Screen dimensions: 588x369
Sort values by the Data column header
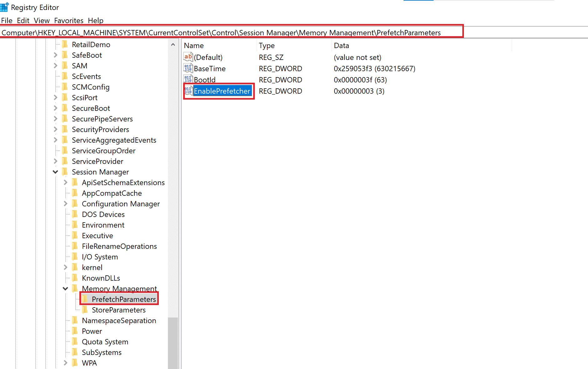click(341, 46)
